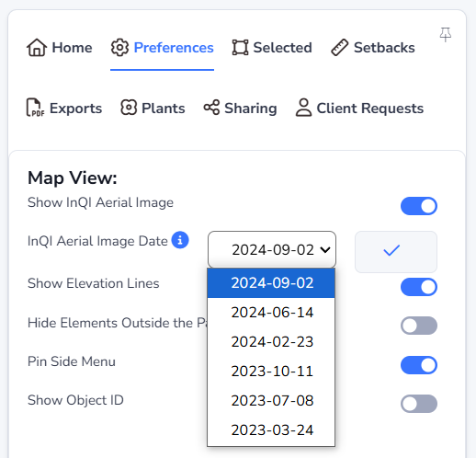Image resolution: width=476 pixels, height=458 pixels.
Task: Click the Setbacks ruler icon
Action: [339, 48]
